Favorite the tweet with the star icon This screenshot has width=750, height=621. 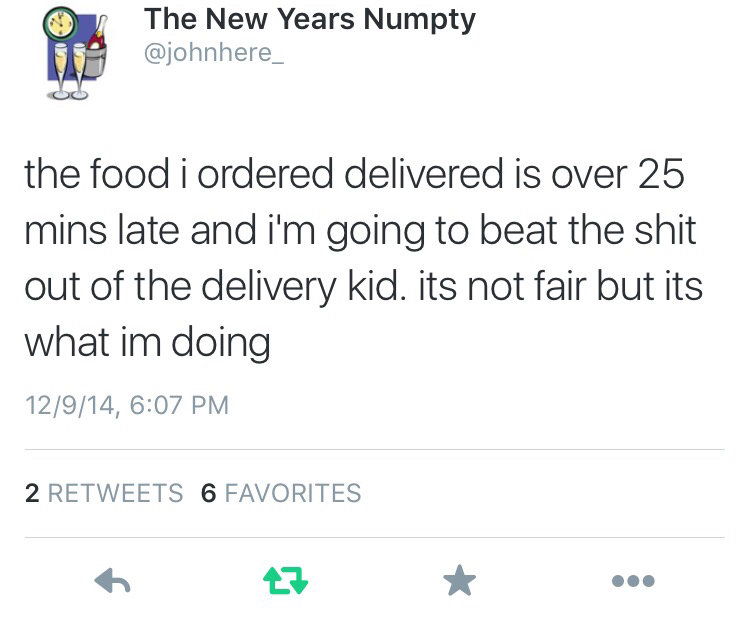click(x=460, y=581)
